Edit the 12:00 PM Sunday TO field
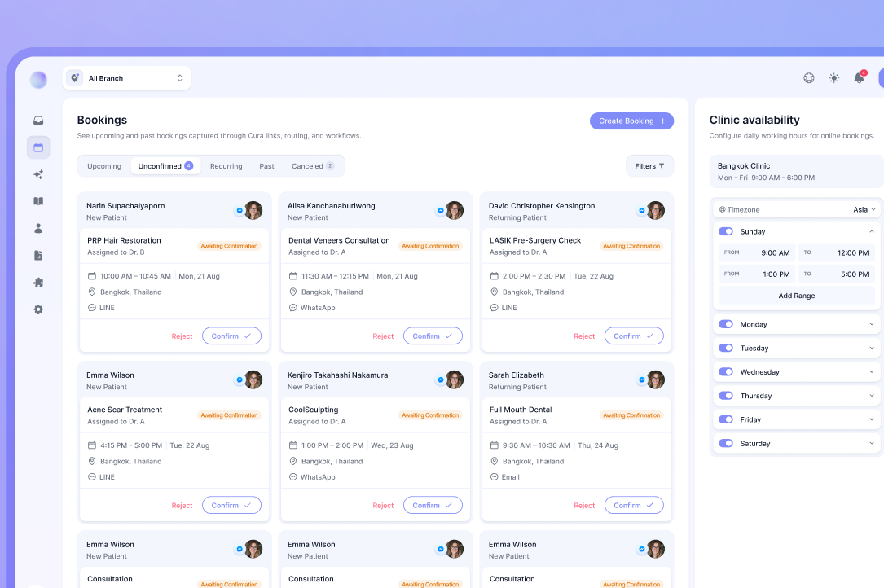Screen dimensions: 884x588 click(x=837, y=252)
